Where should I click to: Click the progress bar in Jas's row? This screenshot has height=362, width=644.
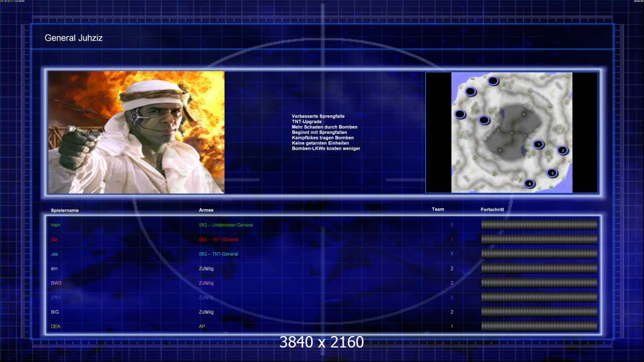click(x=539, y=254)
